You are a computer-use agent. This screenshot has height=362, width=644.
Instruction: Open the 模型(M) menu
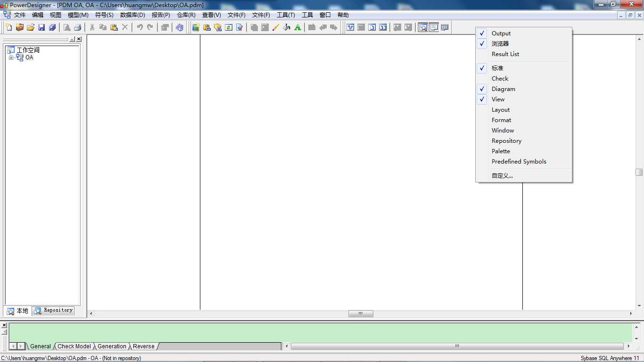[78, 15]
